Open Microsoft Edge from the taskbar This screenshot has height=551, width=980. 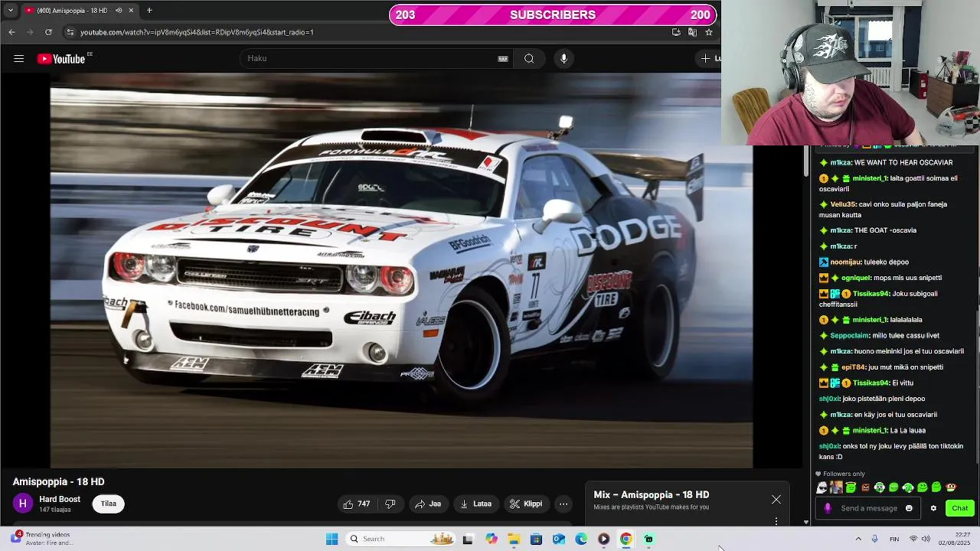[x=581, y=540]
